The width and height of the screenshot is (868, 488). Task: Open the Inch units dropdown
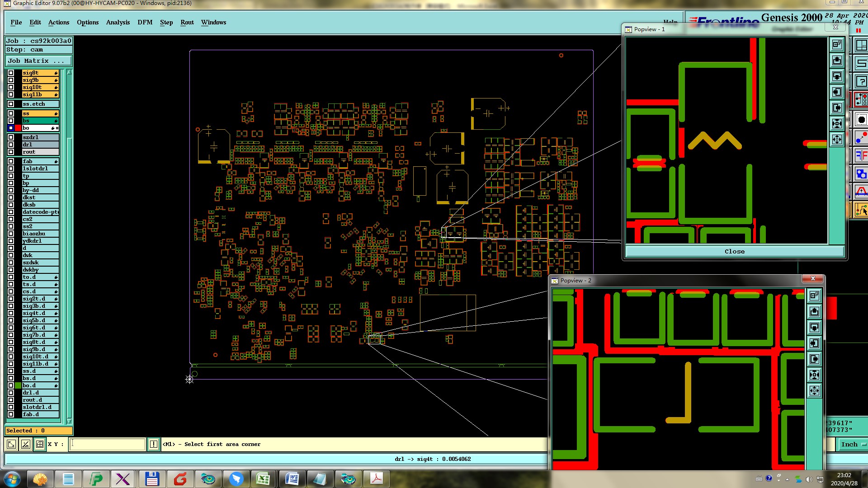click(x=853, y=445)
